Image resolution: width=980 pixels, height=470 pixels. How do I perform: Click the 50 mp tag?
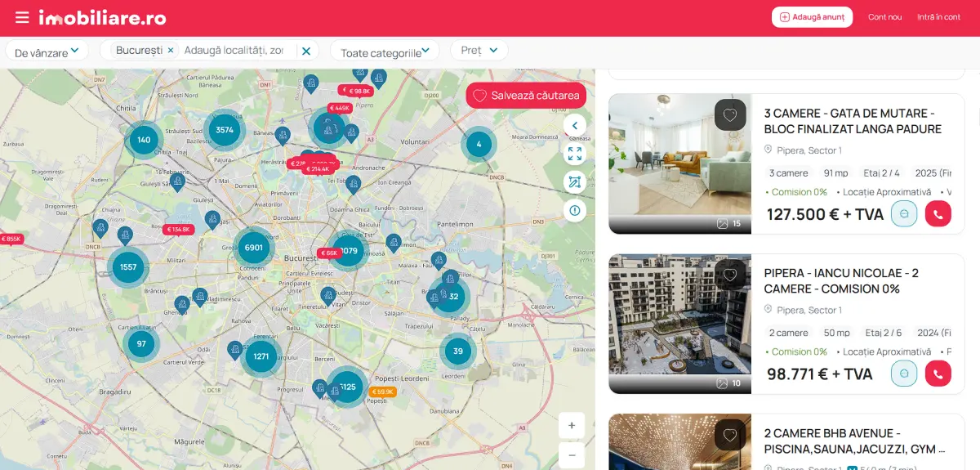point(835,333)
